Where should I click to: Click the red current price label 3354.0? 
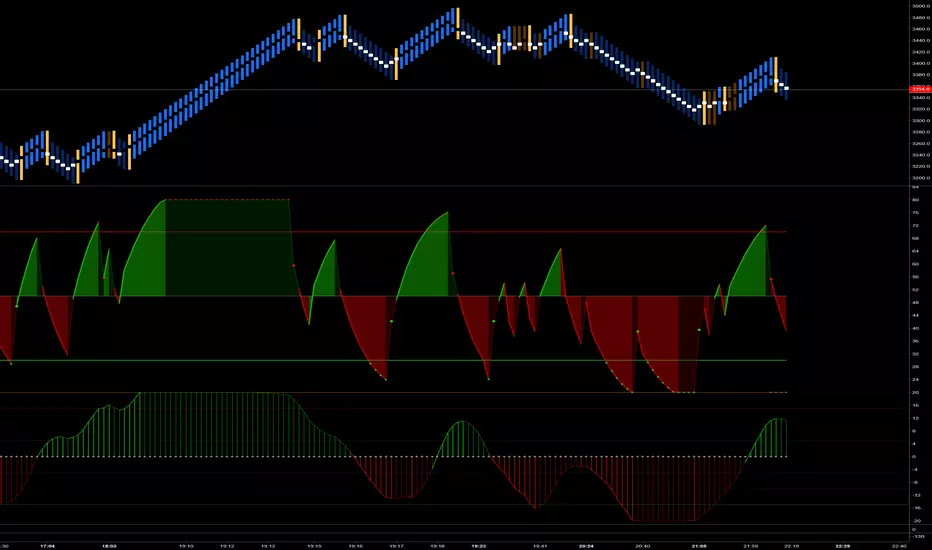tap(920, 89)
